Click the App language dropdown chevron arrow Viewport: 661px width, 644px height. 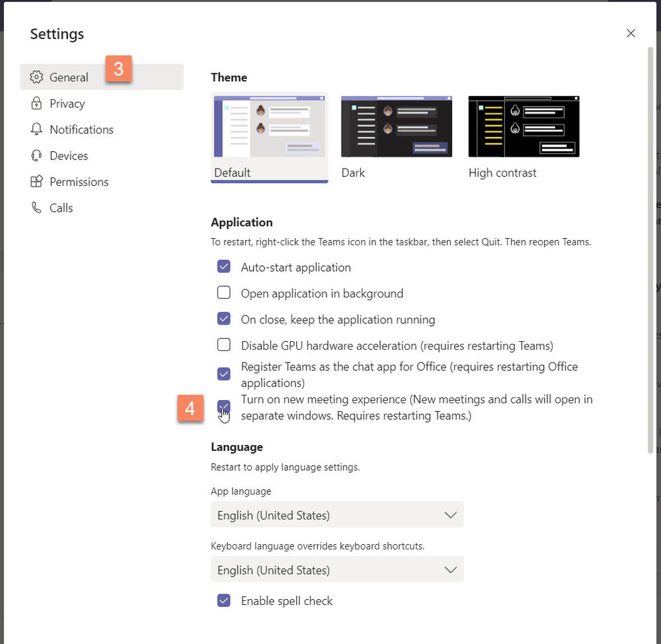[450, 514]
